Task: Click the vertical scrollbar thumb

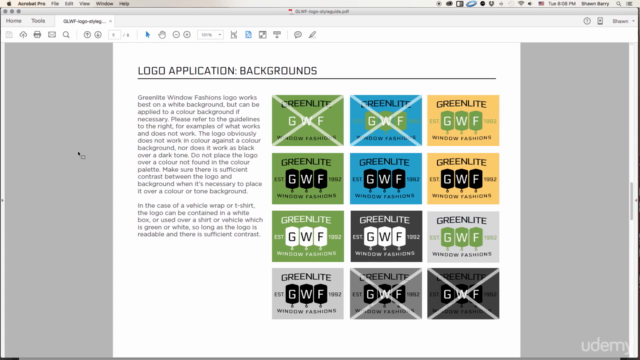Action: point(632,201)
